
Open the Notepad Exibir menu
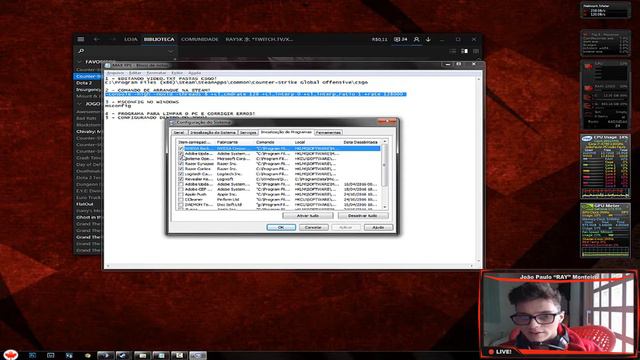coord(177,73)
